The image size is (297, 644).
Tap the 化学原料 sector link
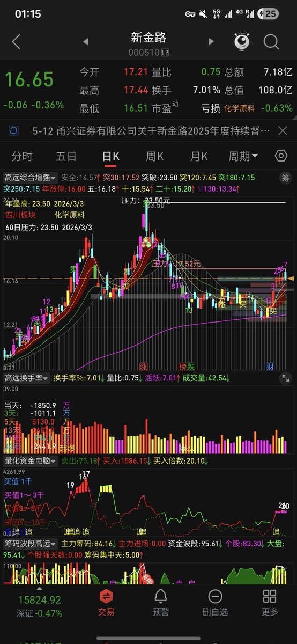coord(240,108)
